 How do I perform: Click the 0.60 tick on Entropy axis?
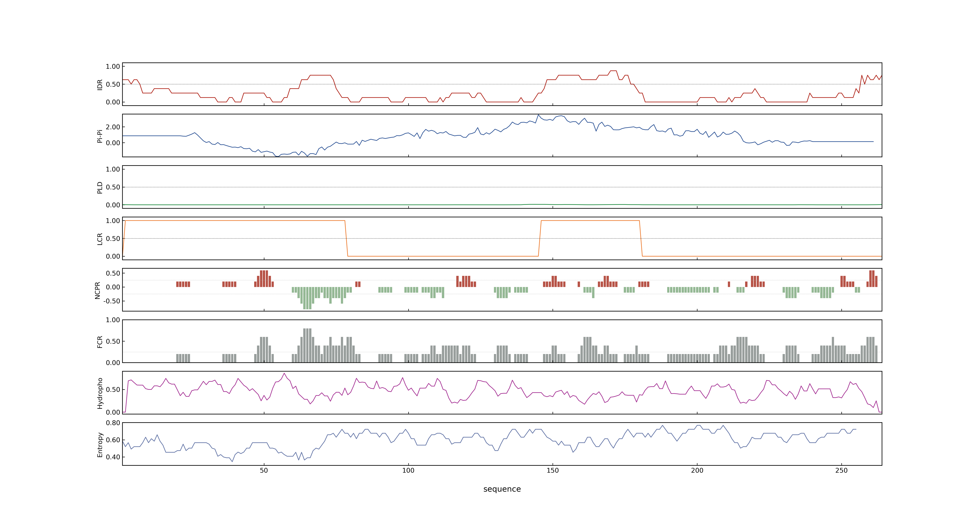113,440
